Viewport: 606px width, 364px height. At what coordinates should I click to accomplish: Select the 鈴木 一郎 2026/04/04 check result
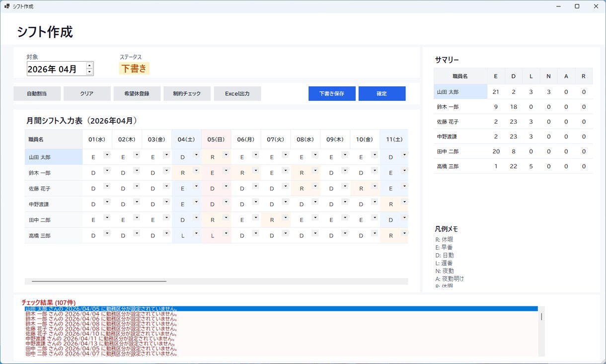(281, 314)
